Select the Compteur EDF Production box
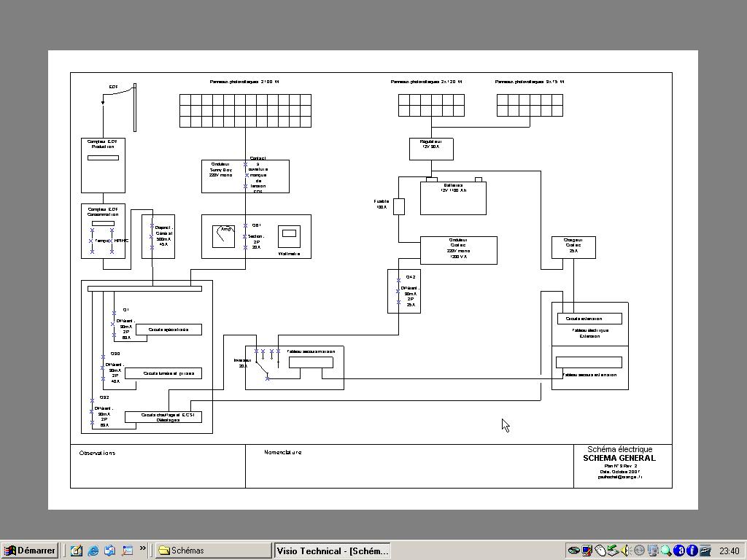Viewport: 747px width, 560px height. click(x=103, y=166)
